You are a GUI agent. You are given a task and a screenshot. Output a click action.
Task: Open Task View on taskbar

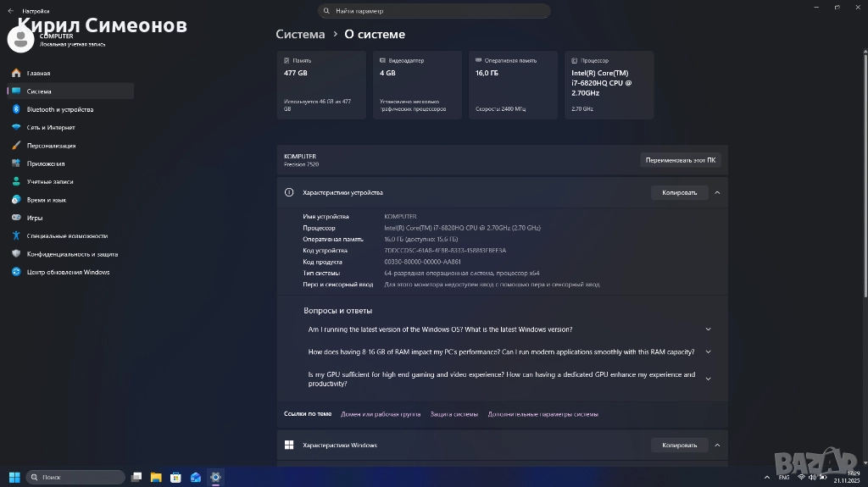tap(136, 477)
